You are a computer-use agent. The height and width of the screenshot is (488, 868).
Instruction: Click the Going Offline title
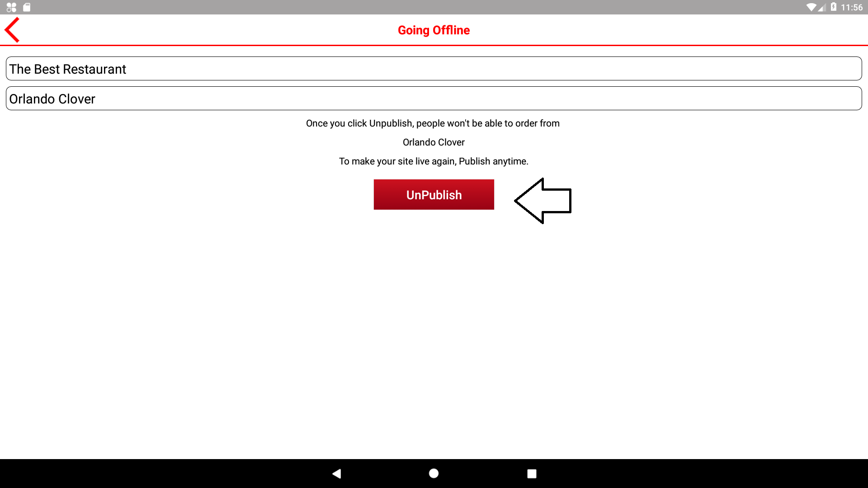434,30
